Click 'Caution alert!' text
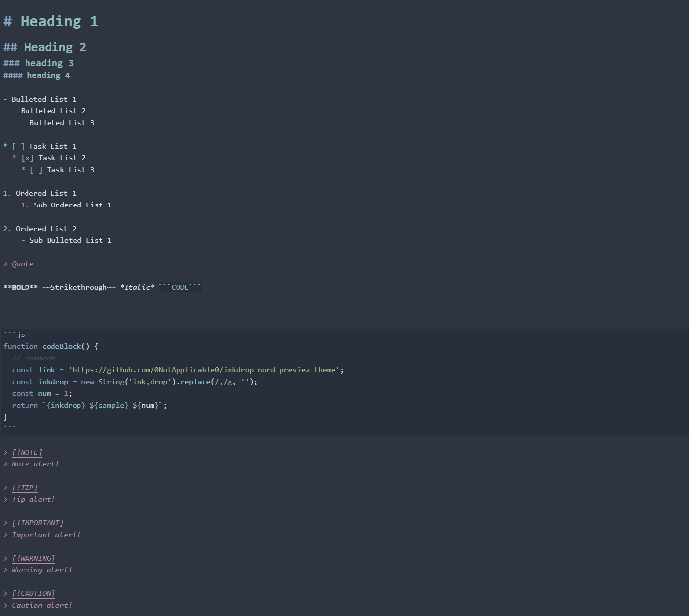This screenshot has width=689, height=616. 42,605
